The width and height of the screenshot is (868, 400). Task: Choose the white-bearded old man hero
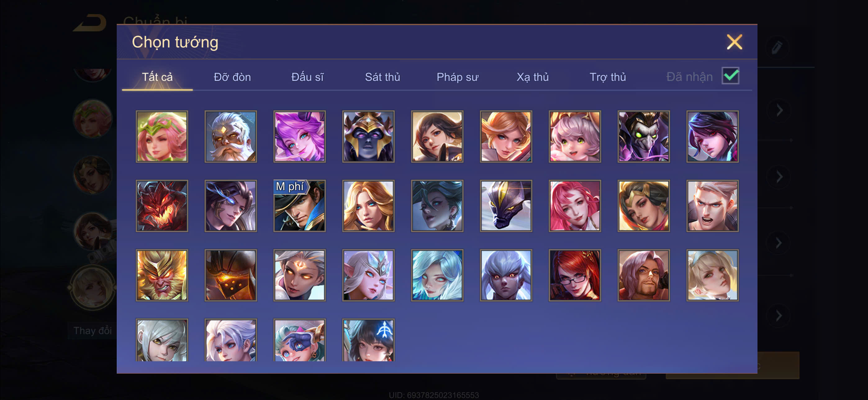point(230,136)
